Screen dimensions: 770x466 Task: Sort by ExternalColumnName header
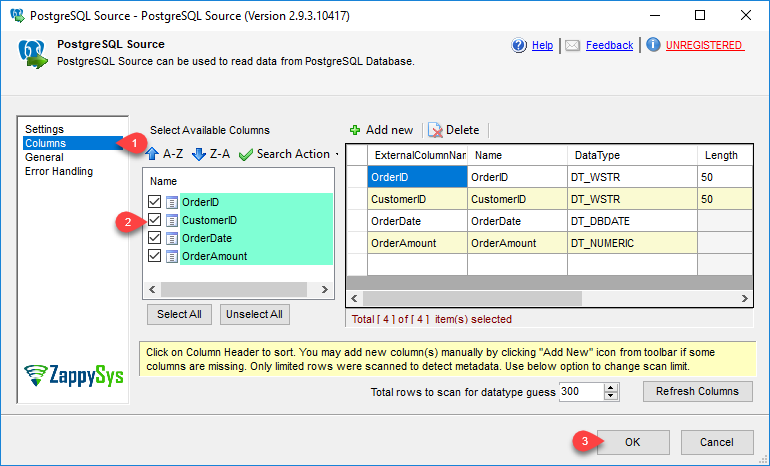click(417, 155)
